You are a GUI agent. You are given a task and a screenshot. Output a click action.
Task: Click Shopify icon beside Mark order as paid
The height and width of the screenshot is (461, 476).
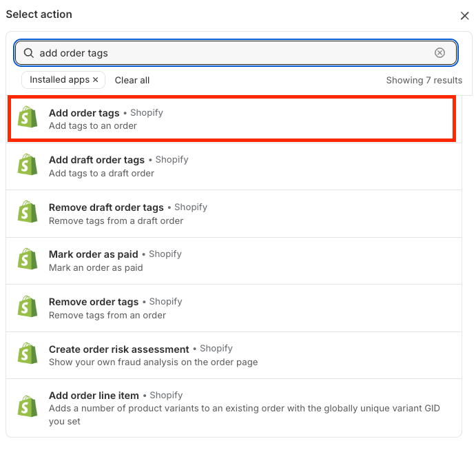pos(28,258)
